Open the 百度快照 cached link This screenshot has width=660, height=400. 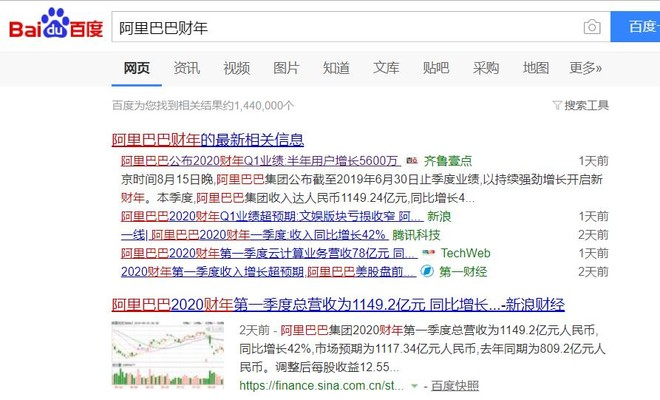(455, 386)
